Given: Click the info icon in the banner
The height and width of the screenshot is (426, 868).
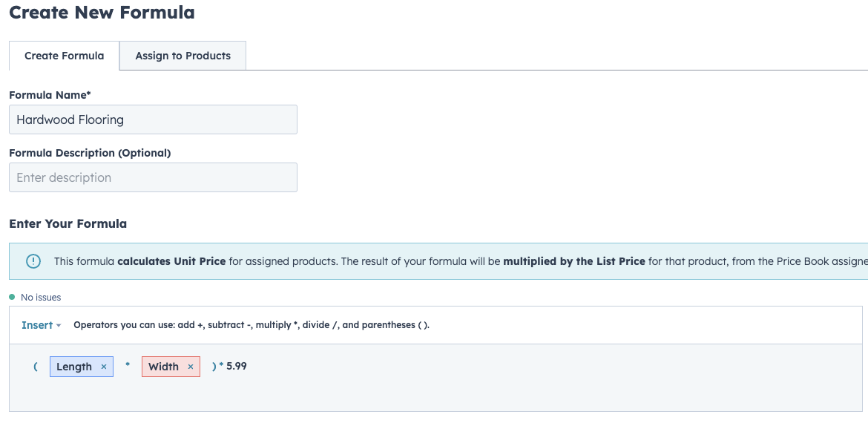Looking at the screenshot, I should pyautogui.click(x=33, y=261).
